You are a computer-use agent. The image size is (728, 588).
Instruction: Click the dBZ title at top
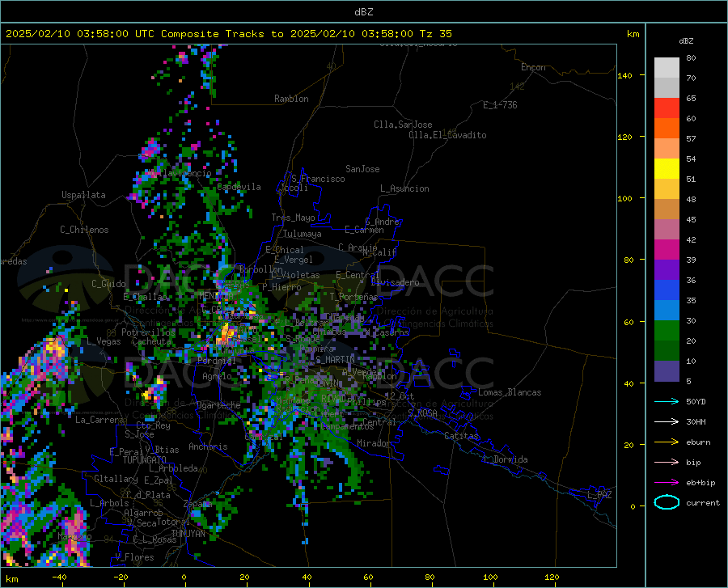coord(363,12)
